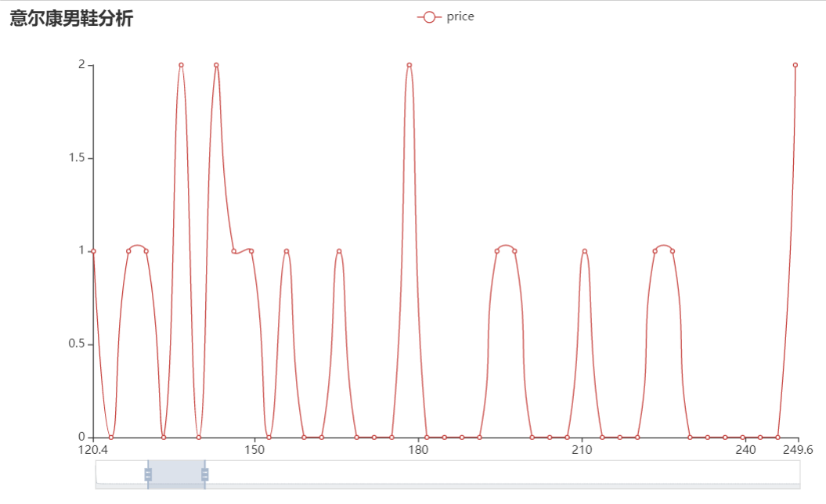Click the right data zoom handle

205,474
